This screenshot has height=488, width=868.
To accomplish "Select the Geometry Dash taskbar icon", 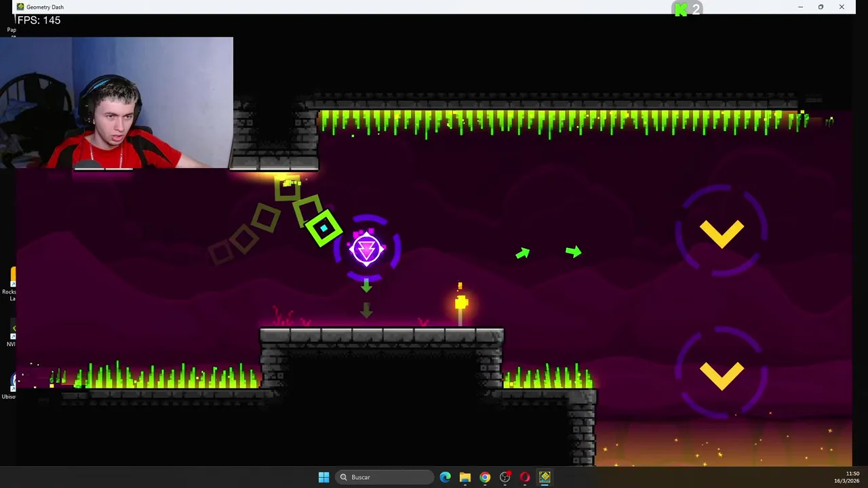I will point(545,477).
